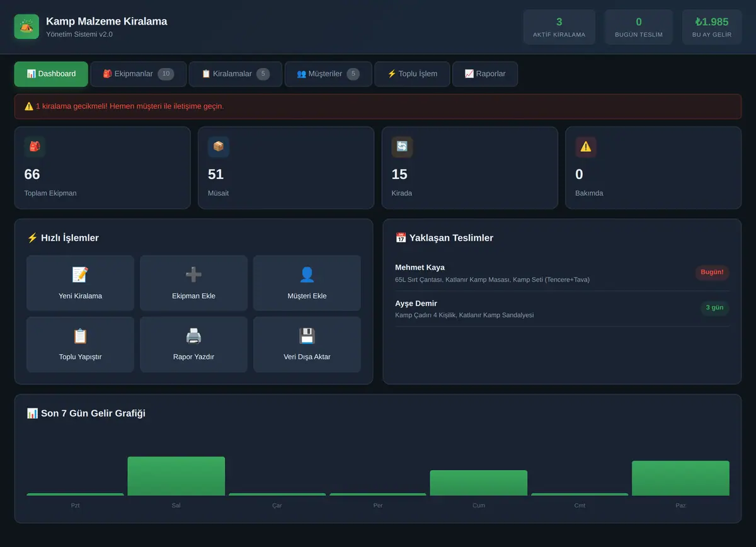This screenshot has height=547, width=756.
Task: Click the backpack icon on Toplam Ekipman card
Action: tap(35, 147)
